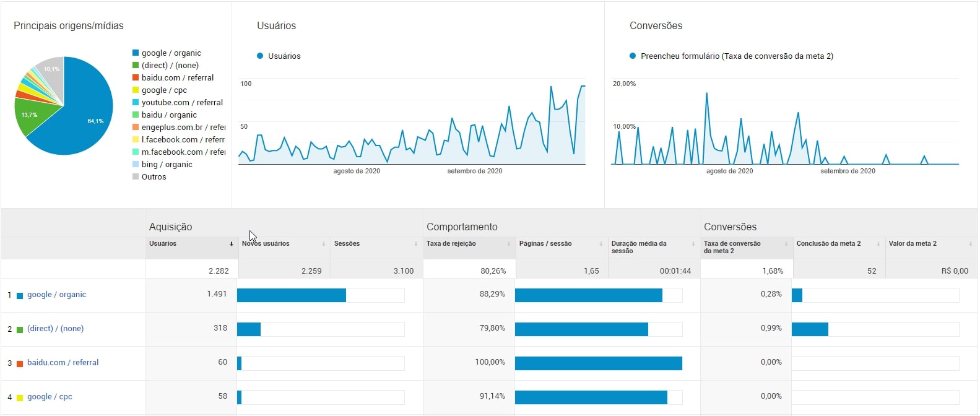Open the (direct) / (none) source link
980x416 pixels.
[55, 329]
